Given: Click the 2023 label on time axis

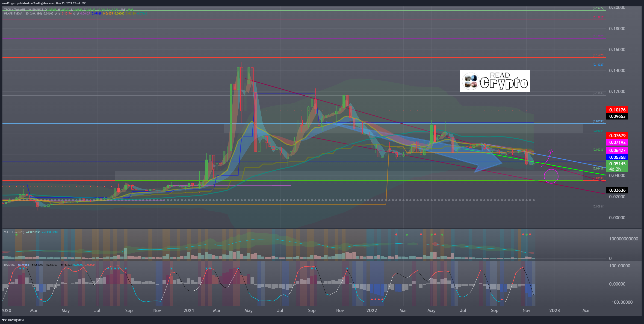Looking at the screenshot, I should coord(554,310).
